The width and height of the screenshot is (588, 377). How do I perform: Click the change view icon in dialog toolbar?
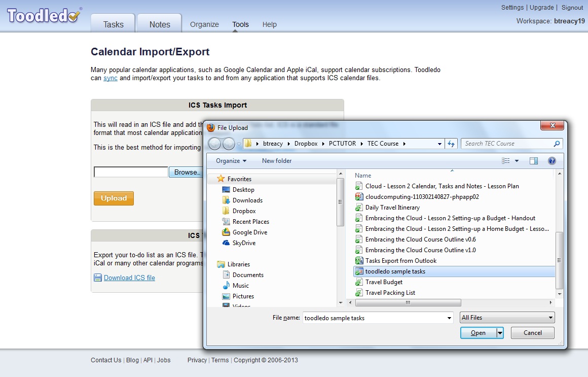pos(505,161)
